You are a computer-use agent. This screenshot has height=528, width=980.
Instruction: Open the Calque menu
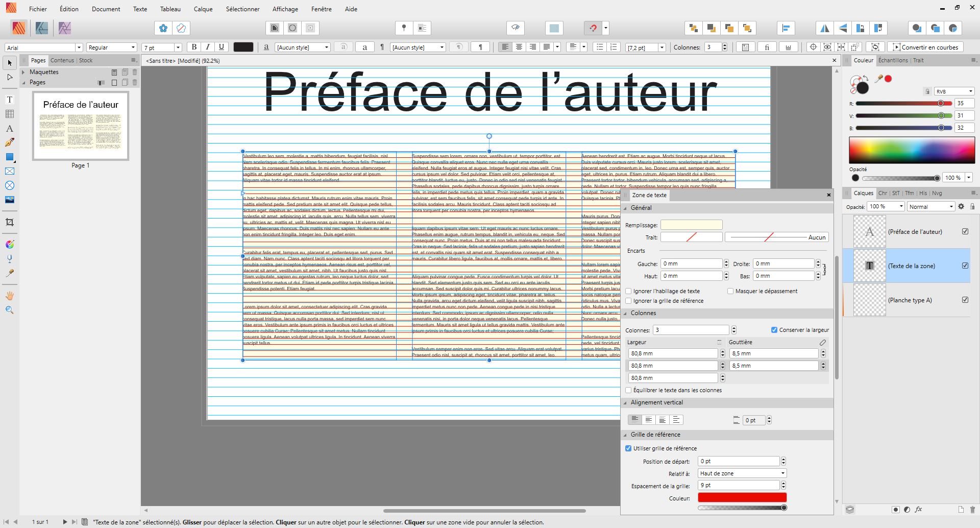203,9
